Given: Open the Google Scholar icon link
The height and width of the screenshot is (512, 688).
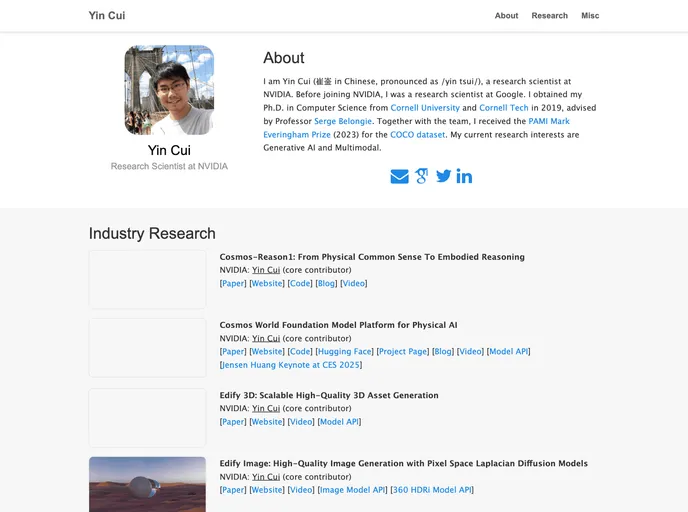Looking at the screenshot, I should (421, 177).
